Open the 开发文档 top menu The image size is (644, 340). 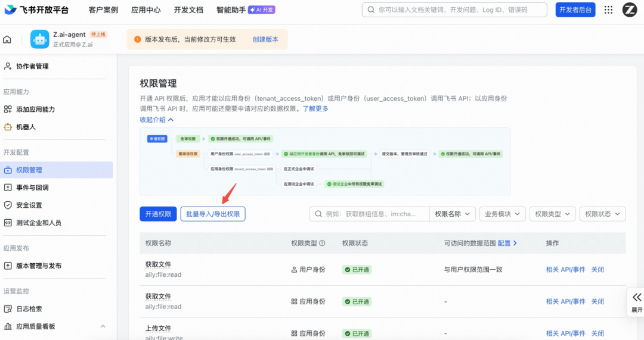[188, 10]
